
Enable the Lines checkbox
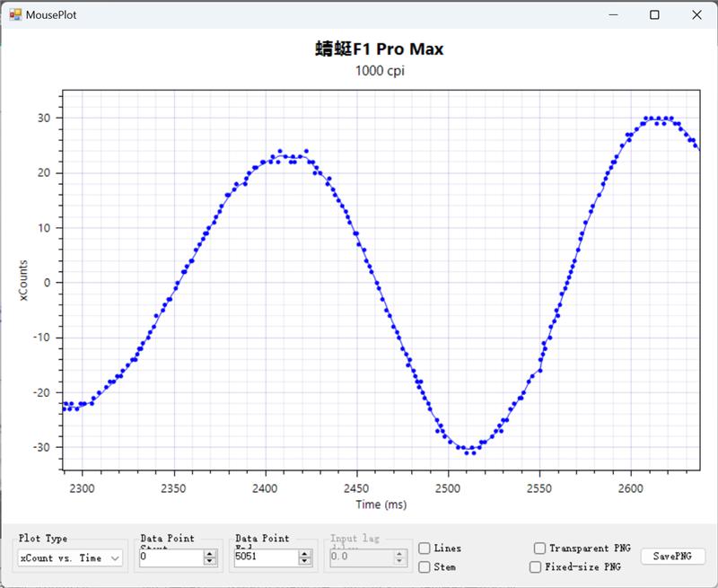pos(425,549)
